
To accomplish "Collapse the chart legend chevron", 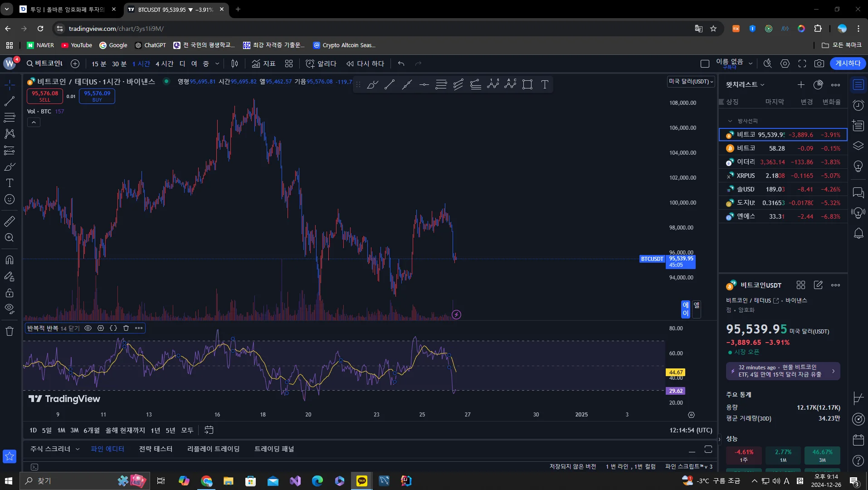I will 34,122.
